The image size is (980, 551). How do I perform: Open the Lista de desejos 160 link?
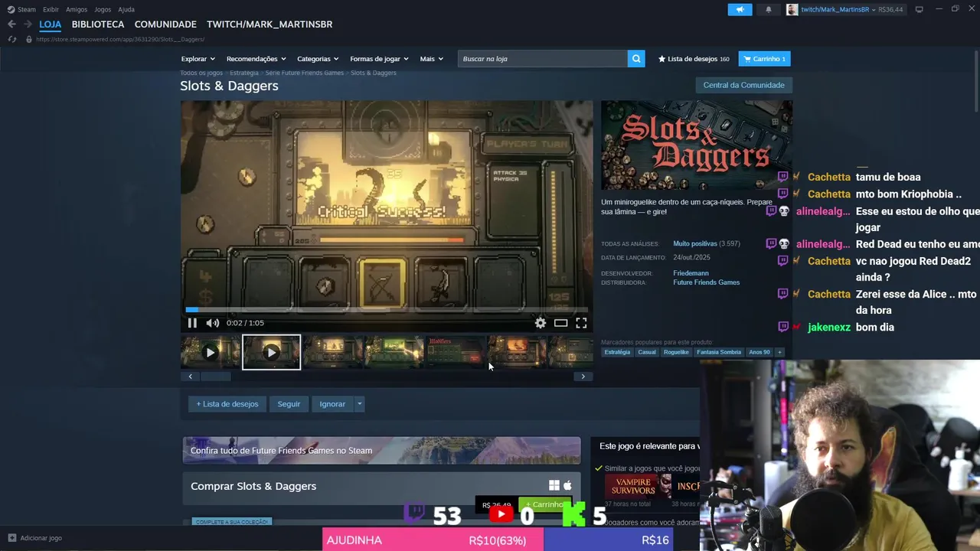click(694, 59)
